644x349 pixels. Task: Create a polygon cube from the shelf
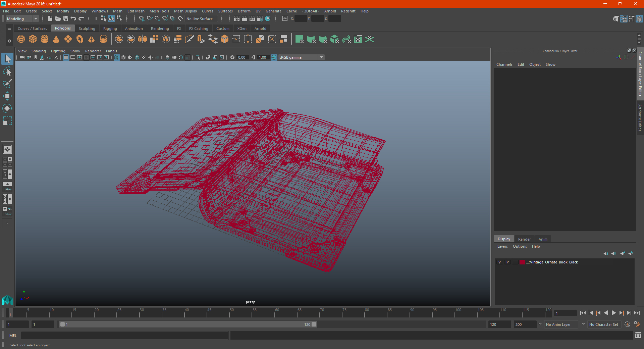33,39
